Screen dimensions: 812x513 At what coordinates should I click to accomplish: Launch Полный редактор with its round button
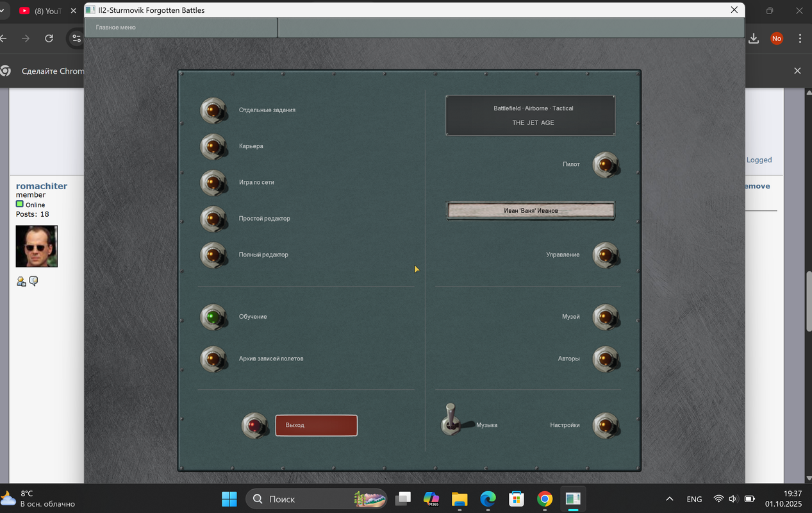click(x=213, y=255)
